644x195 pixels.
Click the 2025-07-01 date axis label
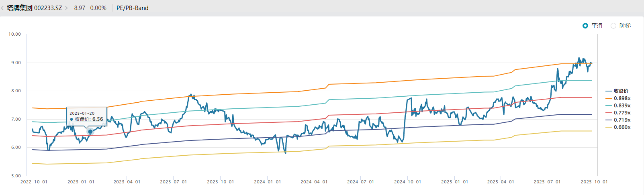click(x=547, y=182)
